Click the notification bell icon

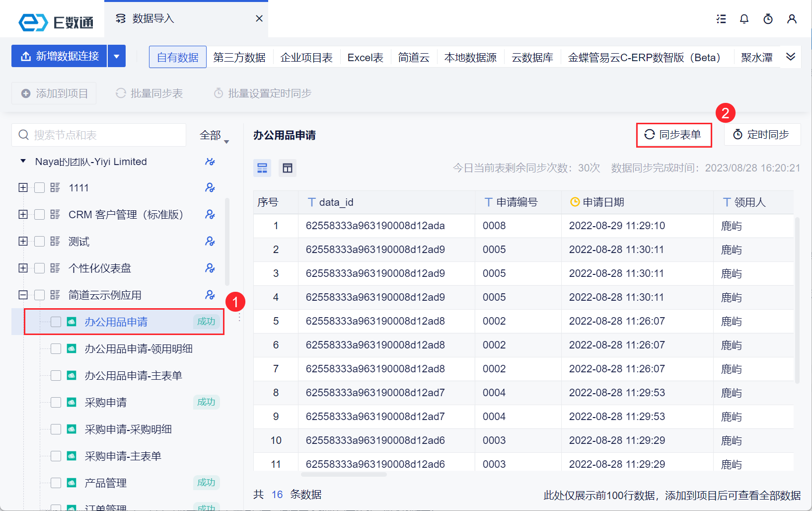744,19
